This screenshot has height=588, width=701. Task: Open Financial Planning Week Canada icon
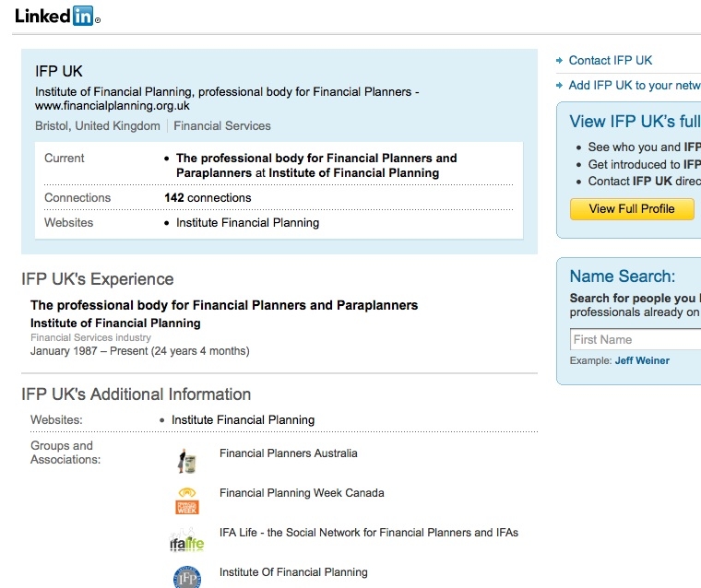[x=187, y=500]
